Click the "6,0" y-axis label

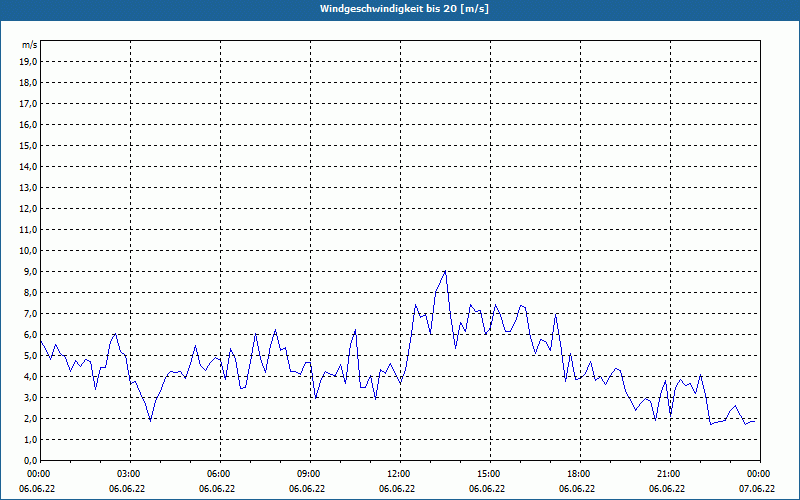[31, 335]
